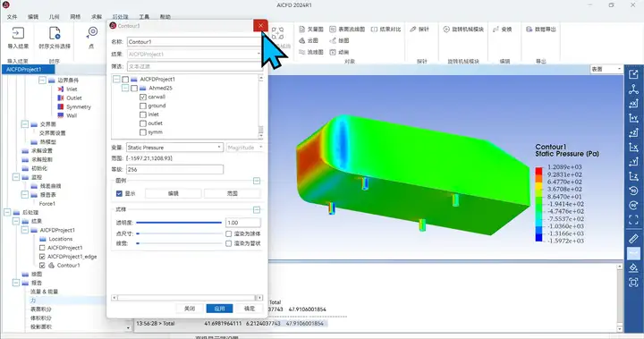Screen dimensions: 644x339
Task: Collapse the 后处理 tree node
Action: 7,213
